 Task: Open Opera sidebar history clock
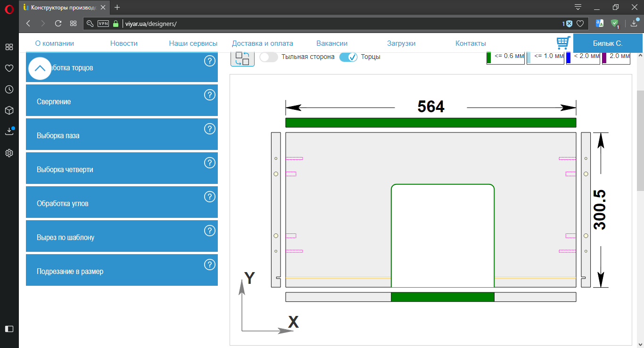(9, 89)
